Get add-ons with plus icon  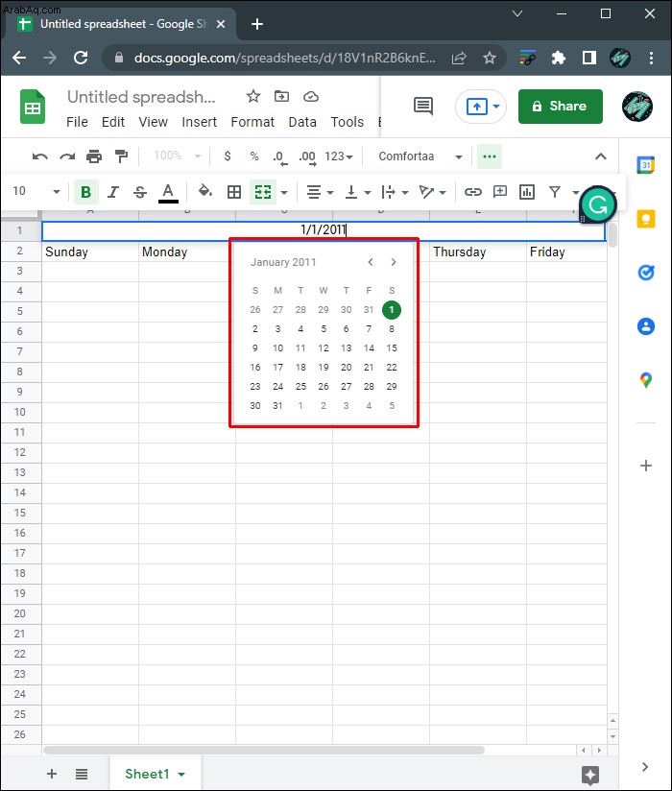pyautogui.click(x=646, y=466)
